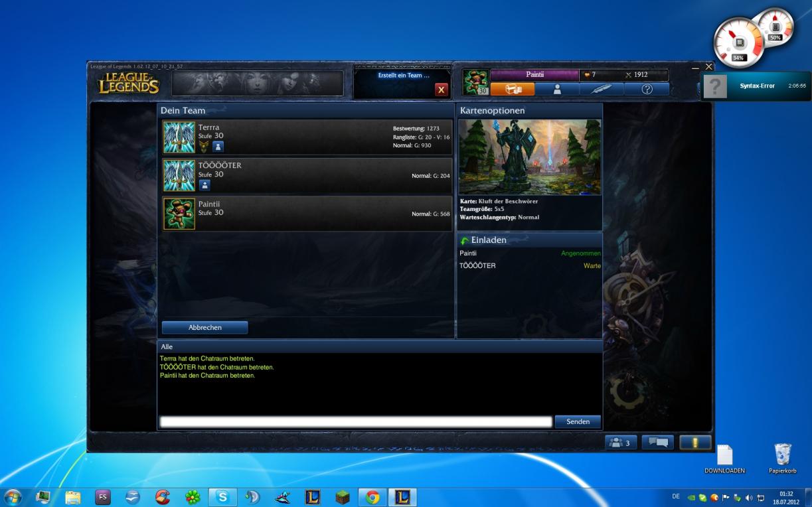Image resolution: width=812 pixels, height=507 pixels.
Task: Click the gold rank badge under Terrra
Action: click(204, 147)
